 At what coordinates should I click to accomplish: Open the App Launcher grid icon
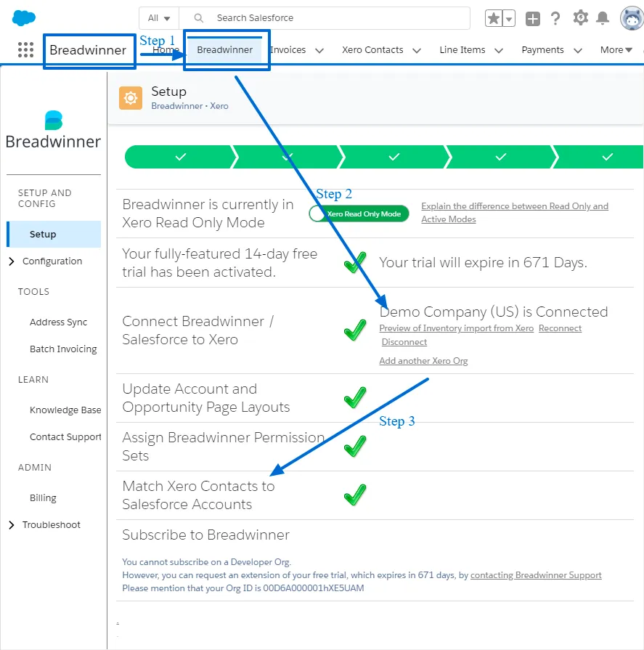pyautogui.click(x=25, y=49)
